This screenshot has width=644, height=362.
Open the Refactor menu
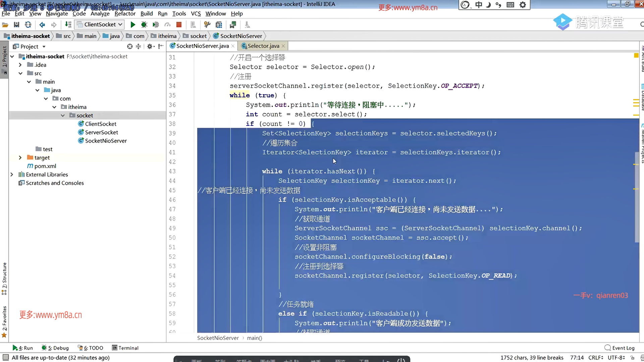pyautogui.click(x=125, y=13)
